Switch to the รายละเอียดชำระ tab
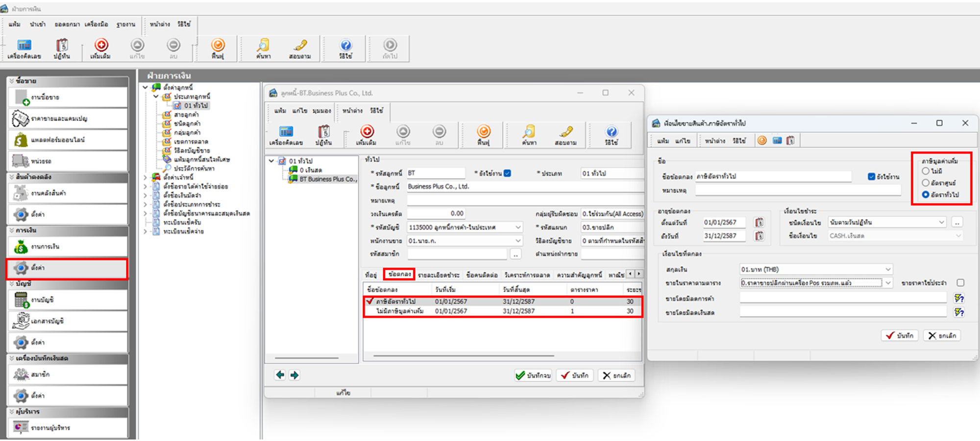Screen dimensions: 980x441 click(x=439, y=275)
